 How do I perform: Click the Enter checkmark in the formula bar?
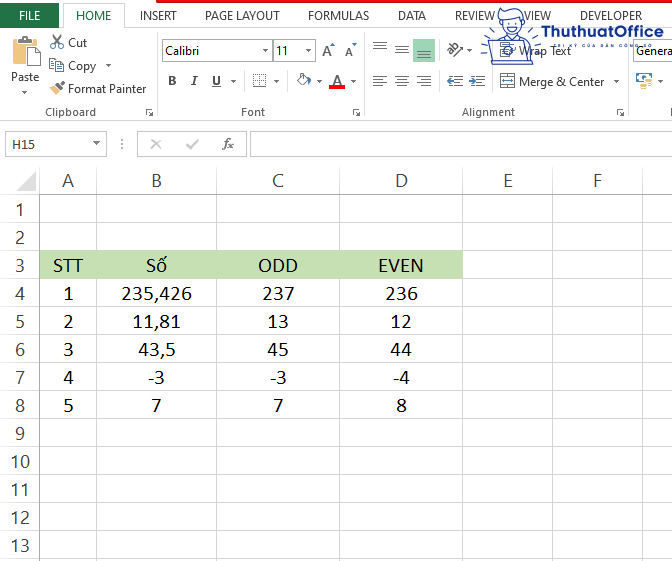pos(192,144)
